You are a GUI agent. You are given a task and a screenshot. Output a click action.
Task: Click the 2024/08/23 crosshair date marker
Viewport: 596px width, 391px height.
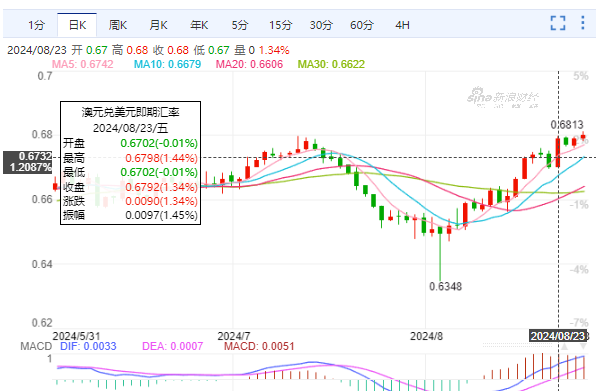coord(558,336)
